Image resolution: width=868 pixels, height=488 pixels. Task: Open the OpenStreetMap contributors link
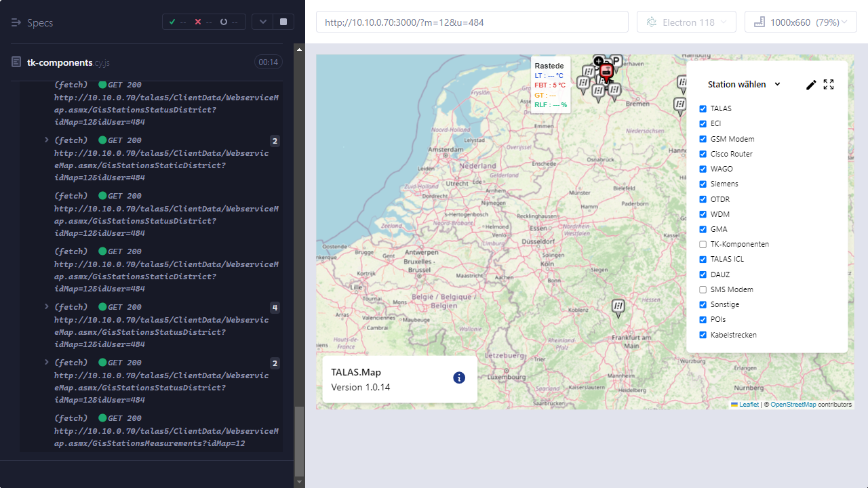[x=793, y=405]
